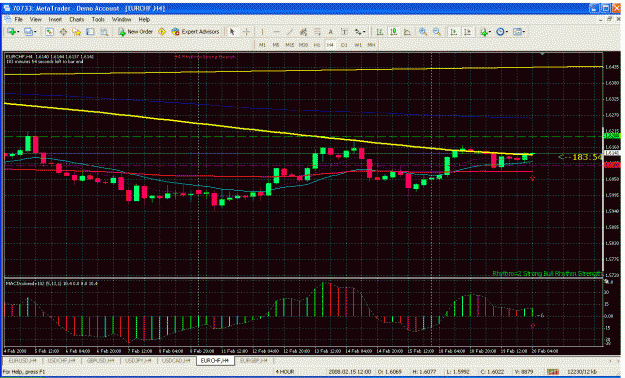Select the M15 timeframe

click(x=289, y=45)
